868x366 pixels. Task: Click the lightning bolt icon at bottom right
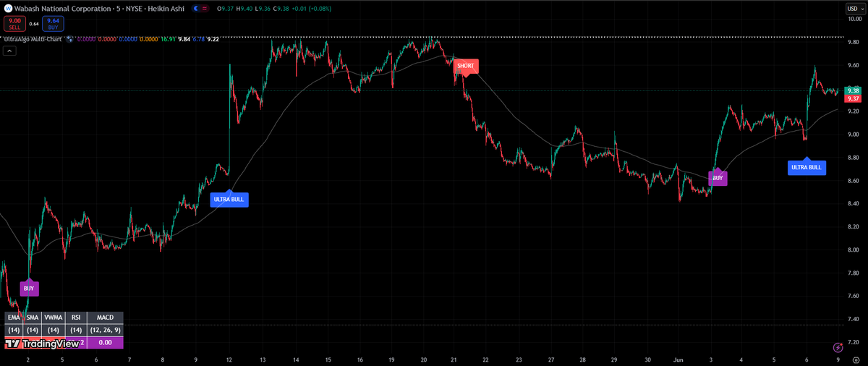(838, 348)
